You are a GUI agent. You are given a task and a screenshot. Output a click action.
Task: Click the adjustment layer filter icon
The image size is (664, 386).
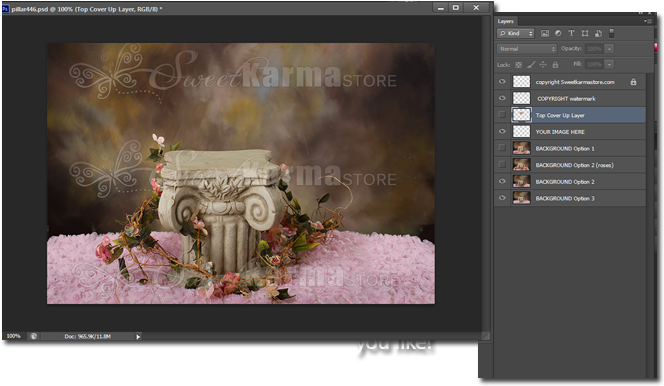coord(558,33)
